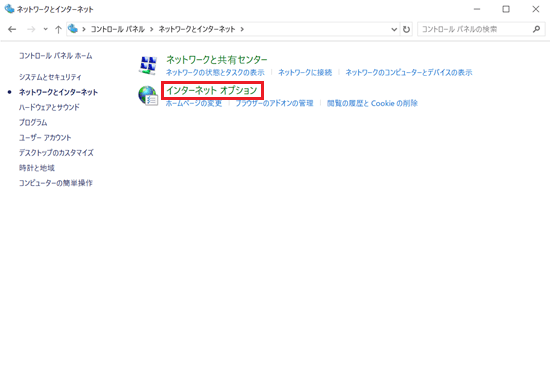
Task: Click the forward navigation arrow
Action: pos(31,29)
